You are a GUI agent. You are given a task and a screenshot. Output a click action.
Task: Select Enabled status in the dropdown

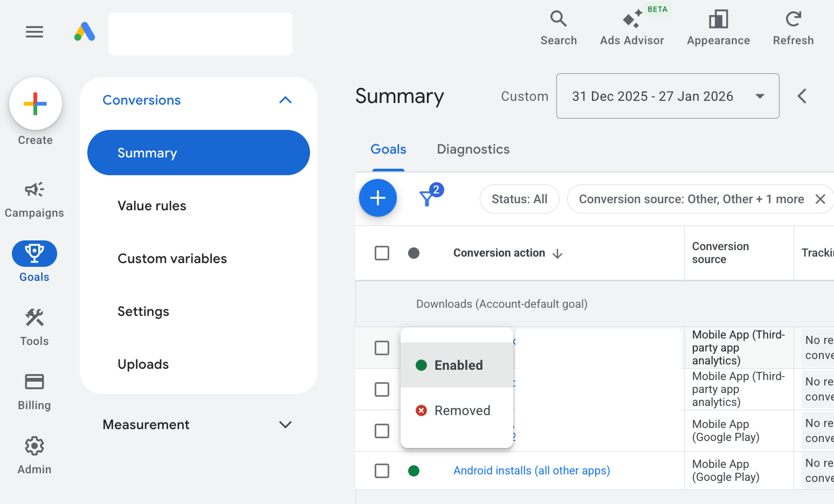point(457,365)
